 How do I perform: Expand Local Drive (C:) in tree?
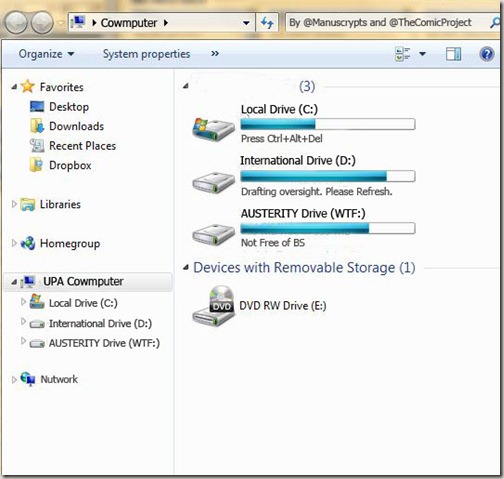pos(23,302)
